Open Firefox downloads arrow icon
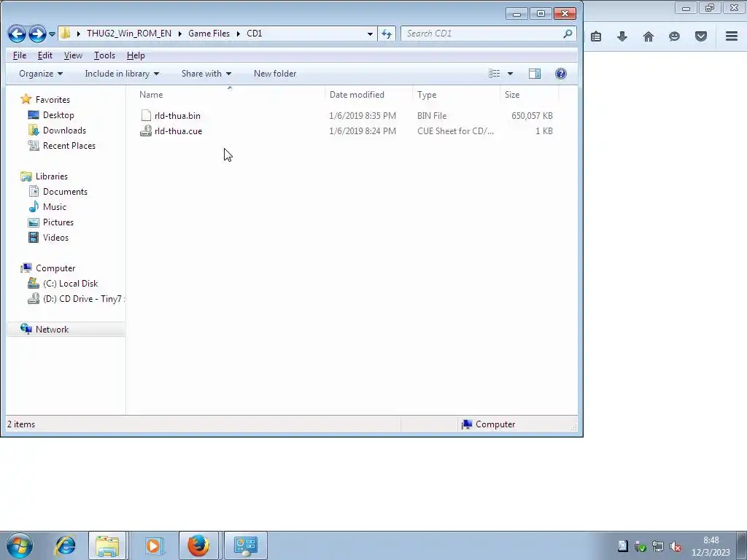 [622, 36]
